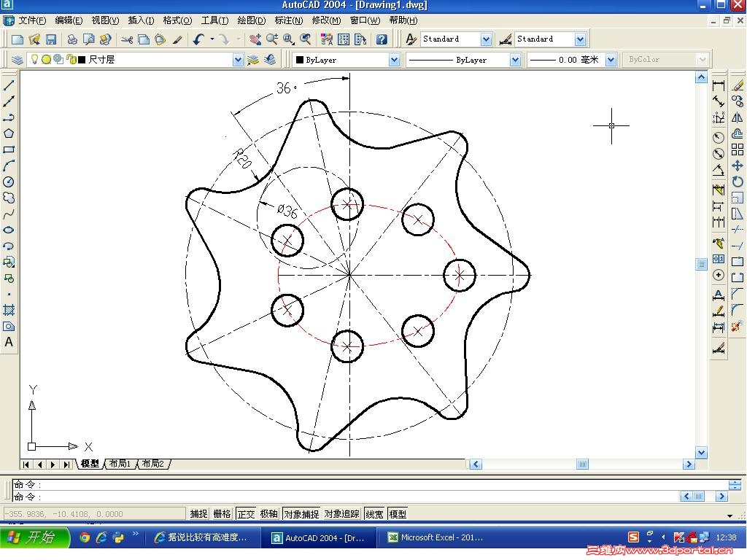Click the Save drawing icon

(51, 39)
